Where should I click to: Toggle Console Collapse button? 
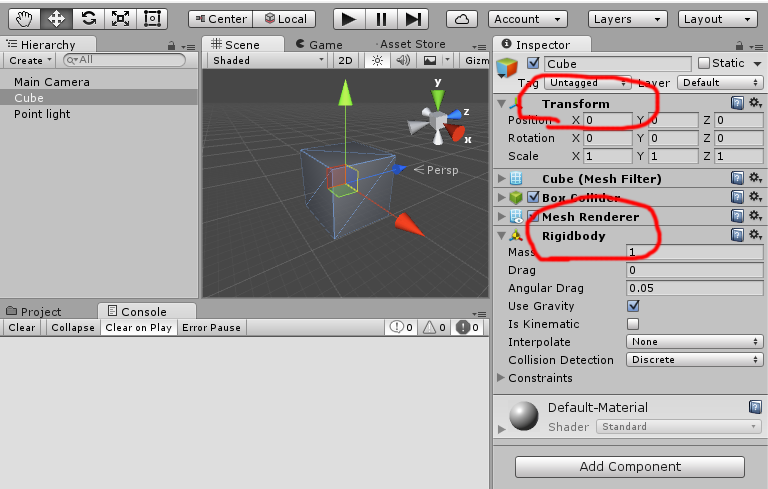[x=73, y=327]
